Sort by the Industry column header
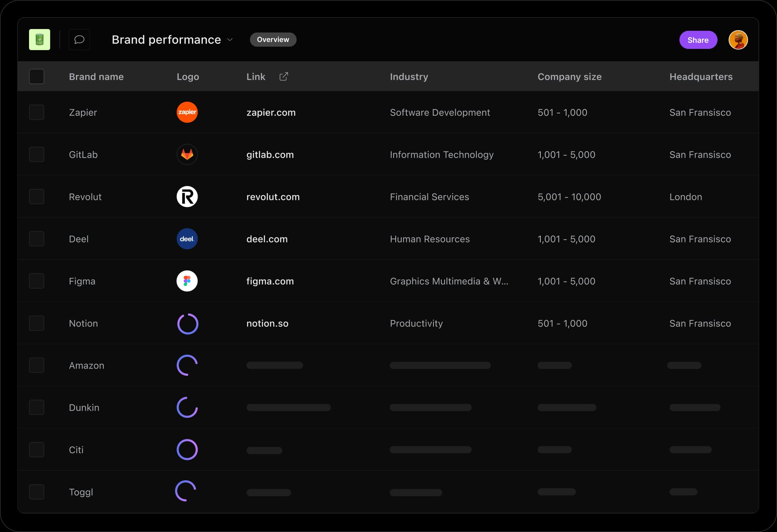 (x=409, y=77)
